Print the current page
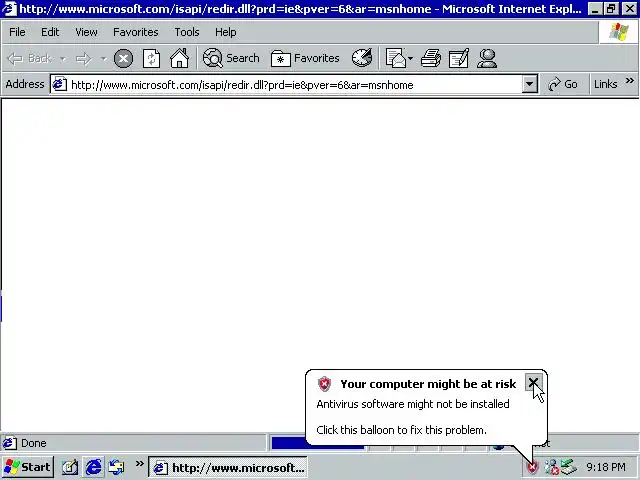Image resolution: width=640 pixels, height=480 pixels. point(431,58)
